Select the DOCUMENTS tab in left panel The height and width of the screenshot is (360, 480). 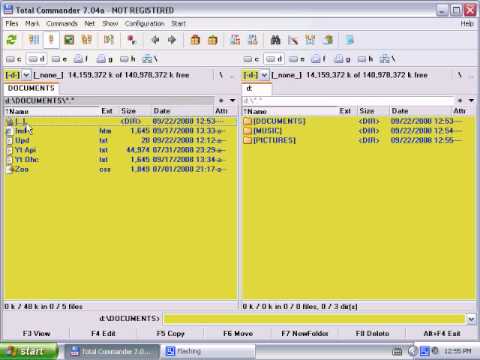pyautogui.click(x=31, y=88)
